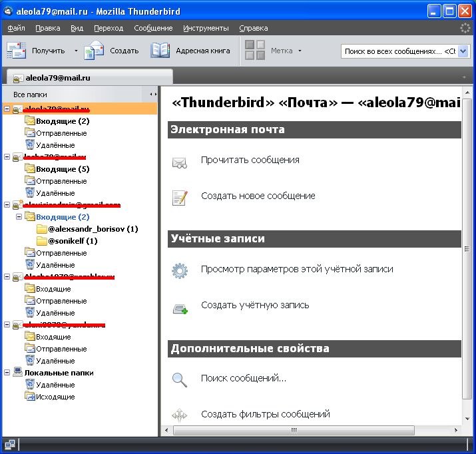Click the Создать новое сообщение link

(x=258, y=196)
